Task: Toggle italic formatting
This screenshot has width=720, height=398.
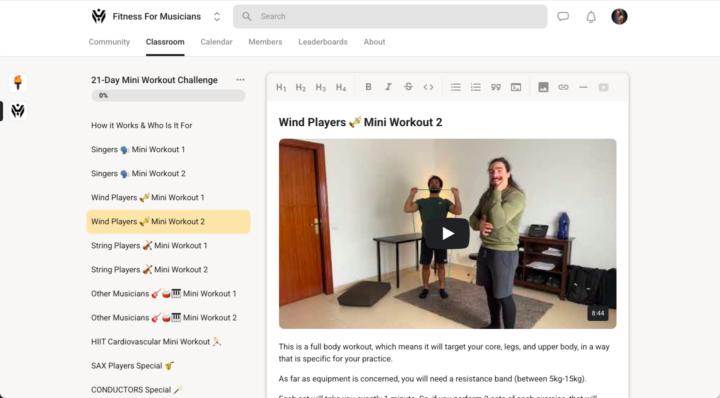Action: point(388,87)
